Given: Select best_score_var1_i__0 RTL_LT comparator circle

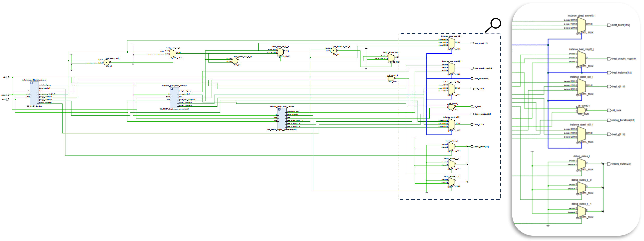Looking at the screenshot, I should [235, 61].
